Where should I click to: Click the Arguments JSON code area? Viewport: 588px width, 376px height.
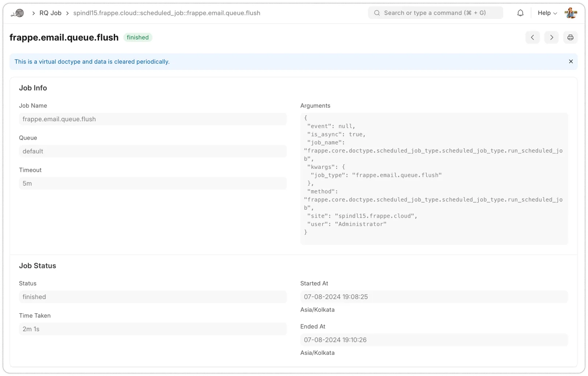pyautogui.click(x=434, y=178)
